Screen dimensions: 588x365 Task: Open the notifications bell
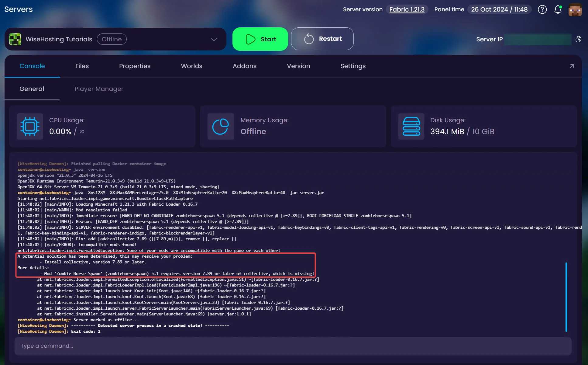(x=558, y=9)
